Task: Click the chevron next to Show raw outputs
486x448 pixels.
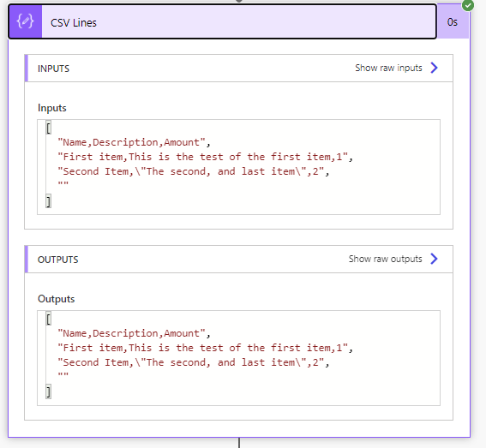Action: [434, 259]
